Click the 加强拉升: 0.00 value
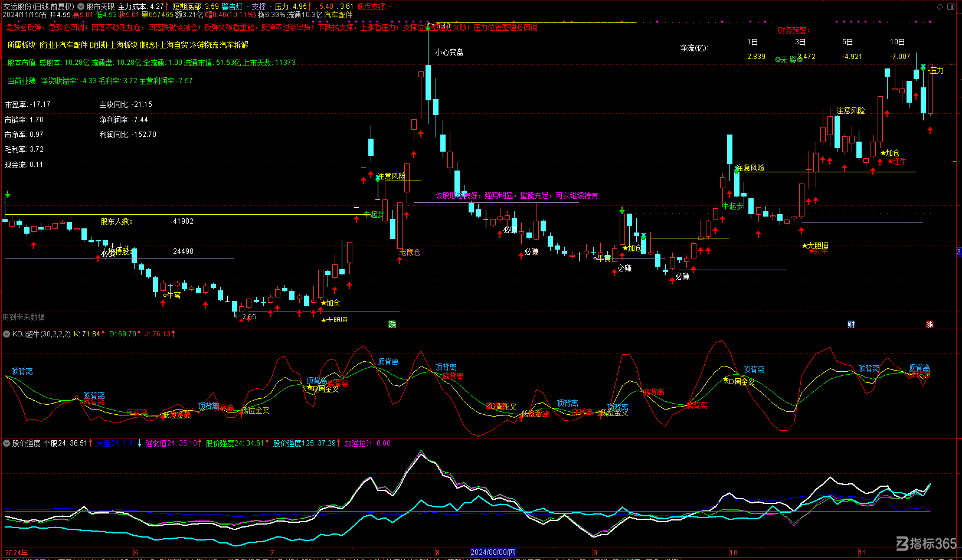 click(x=367, y=443)
